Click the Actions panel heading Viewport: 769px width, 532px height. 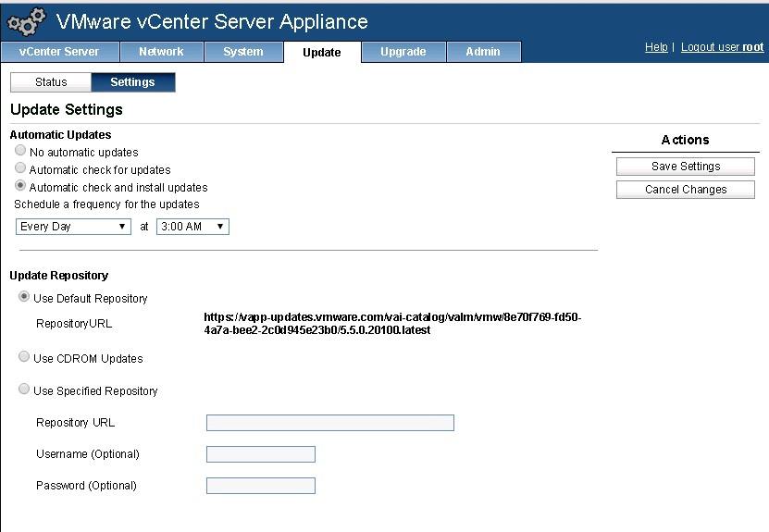pos(685,140)
